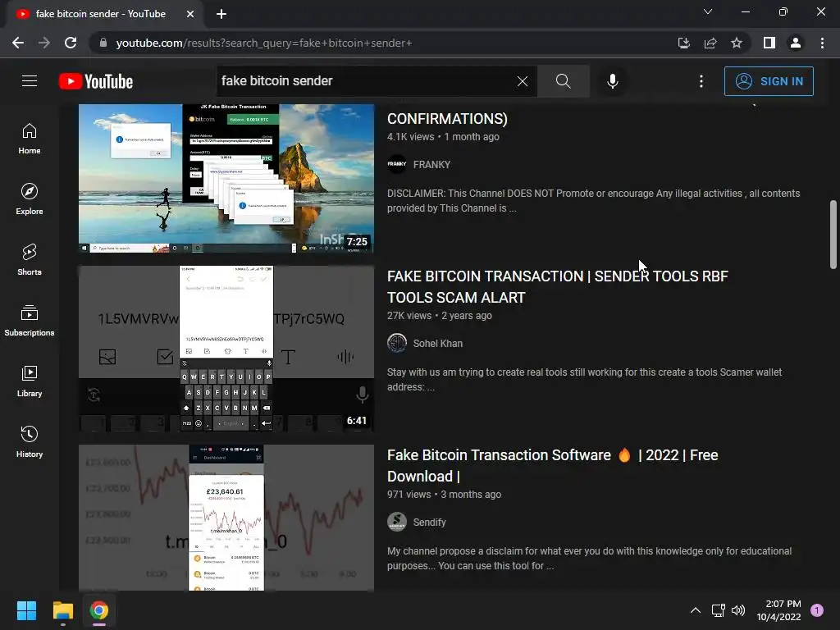This screenshot has width=840, height=630.
Task: Click the address bar URL
Action: 264,43
